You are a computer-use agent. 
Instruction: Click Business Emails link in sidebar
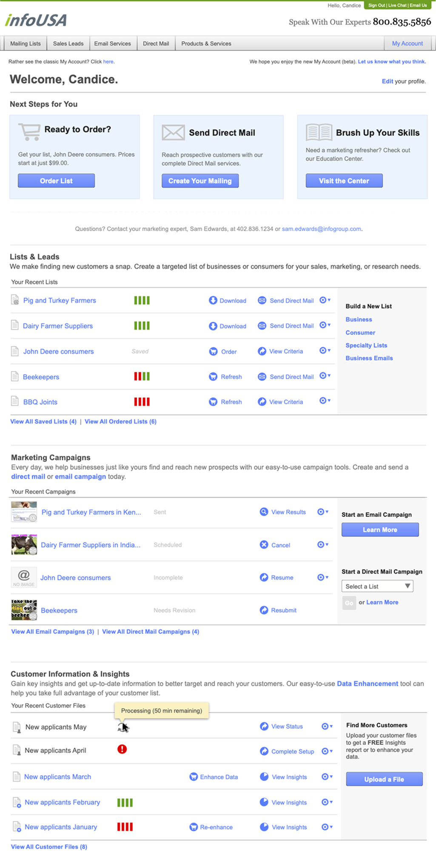tap(369, 358)
